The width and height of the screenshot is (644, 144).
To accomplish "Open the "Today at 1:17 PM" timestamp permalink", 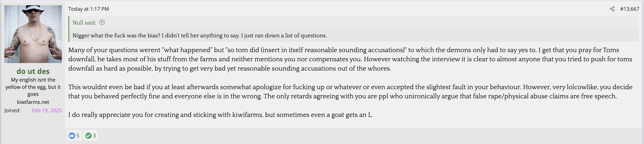I will pyautogui.click(x=89, y=9).
